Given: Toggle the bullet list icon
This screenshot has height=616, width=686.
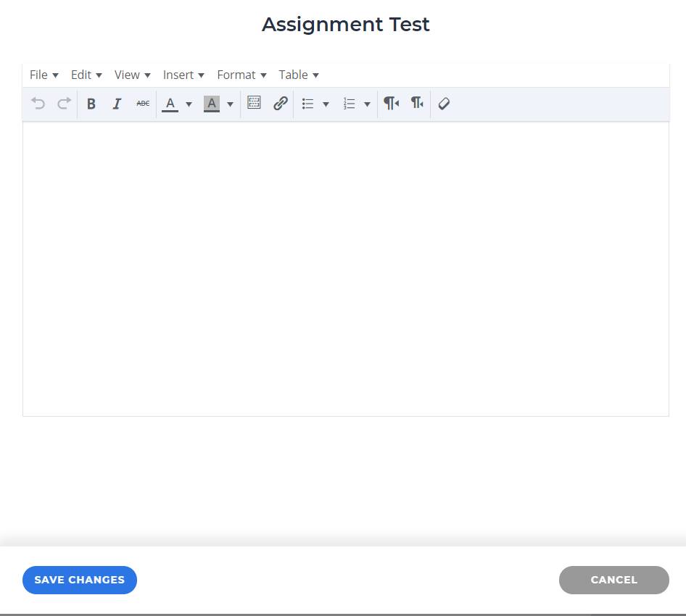Looking at the screenshot, I should point(308,104).
